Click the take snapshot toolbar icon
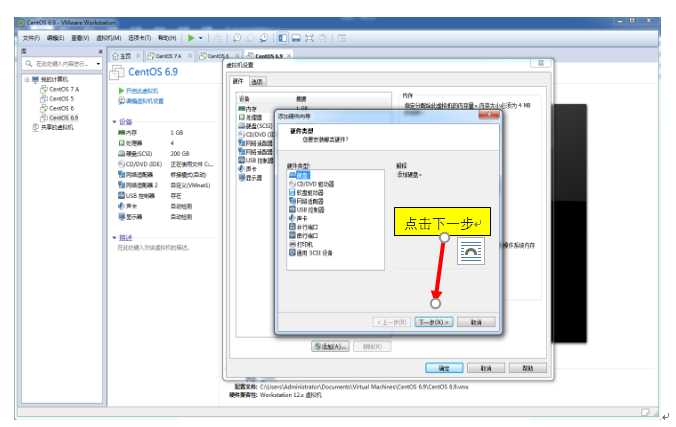Screen dimensions: 676x427 pyautogui.click(x=237, y=38)
